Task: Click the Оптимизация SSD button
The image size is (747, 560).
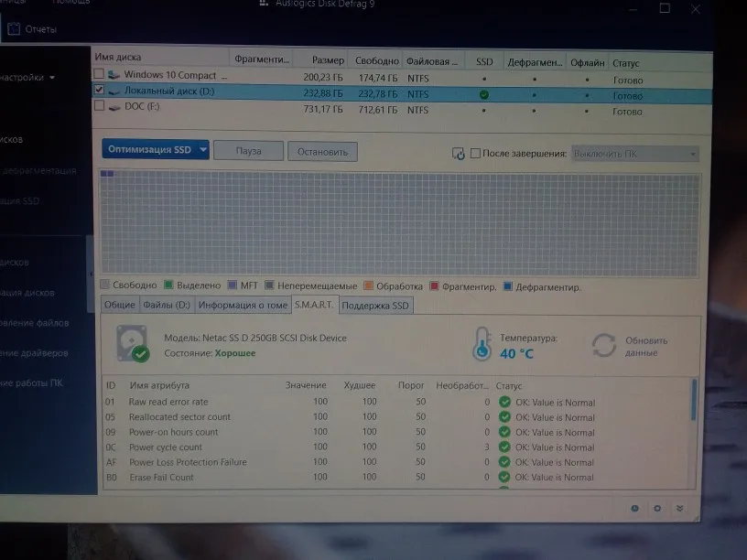Action: point(149,149)
